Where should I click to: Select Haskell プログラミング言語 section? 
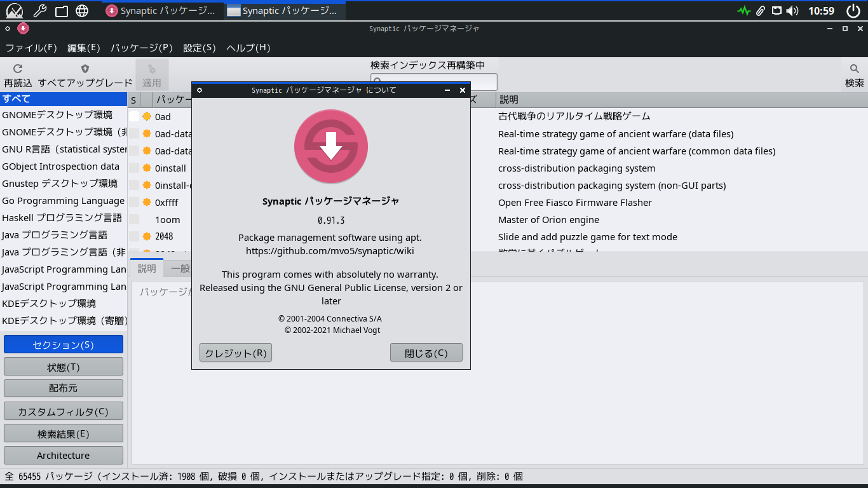tap(64, 218)
